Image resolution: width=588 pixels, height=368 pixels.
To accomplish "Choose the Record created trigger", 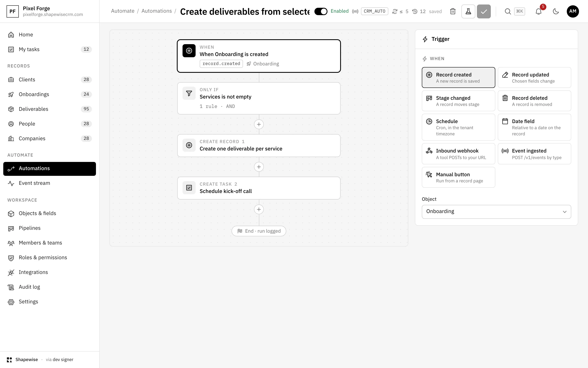I will pos(458,77).
